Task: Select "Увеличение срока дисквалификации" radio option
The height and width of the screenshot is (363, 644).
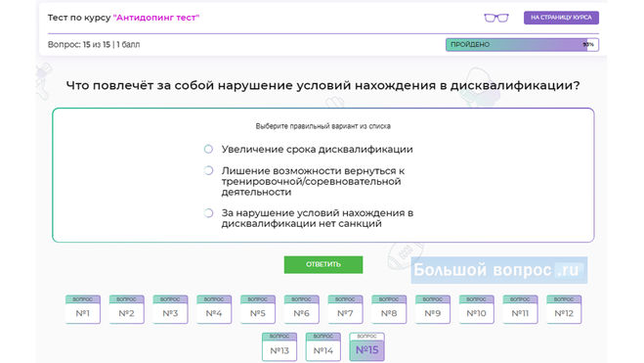Action: click(209, 150)
